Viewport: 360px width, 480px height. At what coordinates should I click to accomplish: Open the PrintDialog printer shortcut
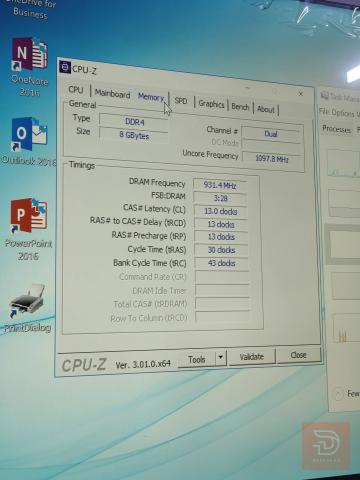[x=28, y=308]
